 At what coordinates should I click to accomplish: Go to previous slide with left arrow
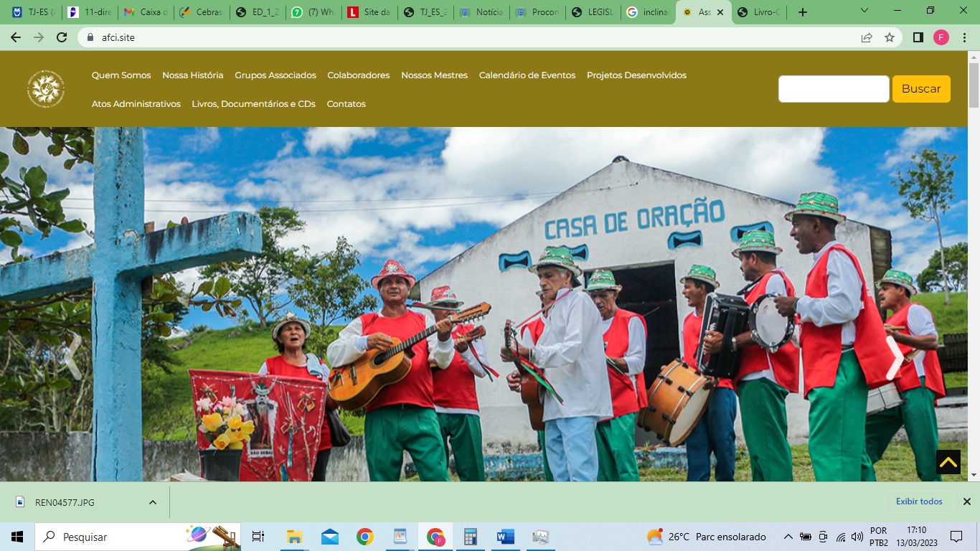point(72,357)
